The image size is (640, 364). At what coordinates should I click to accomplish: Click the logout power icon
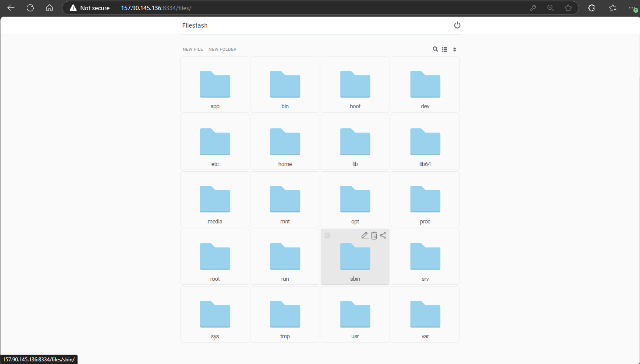(x=457, y=25)
